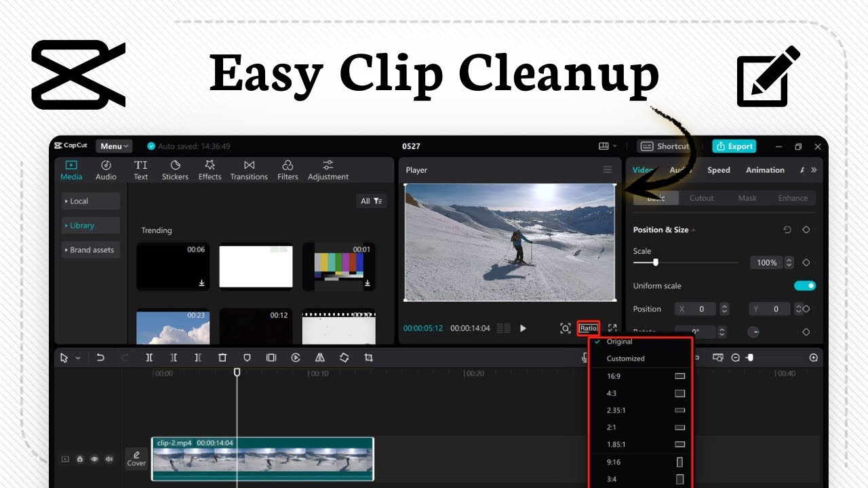Open the Shortcut panel

click(665, 146)
